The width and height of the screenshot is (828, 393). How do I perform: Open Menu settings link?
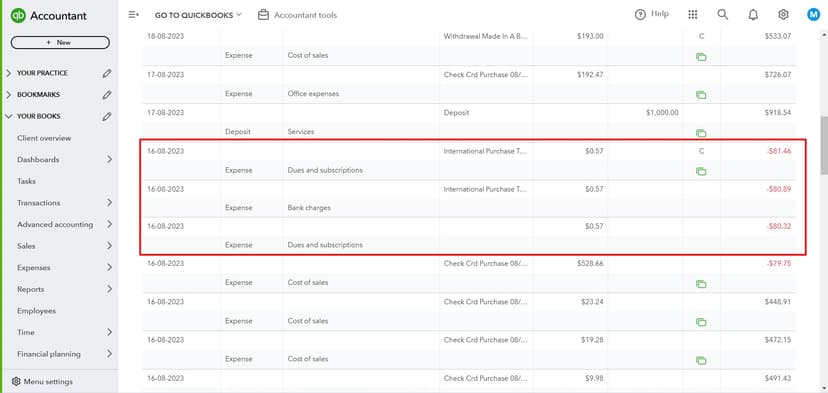[x=42, y=381]
